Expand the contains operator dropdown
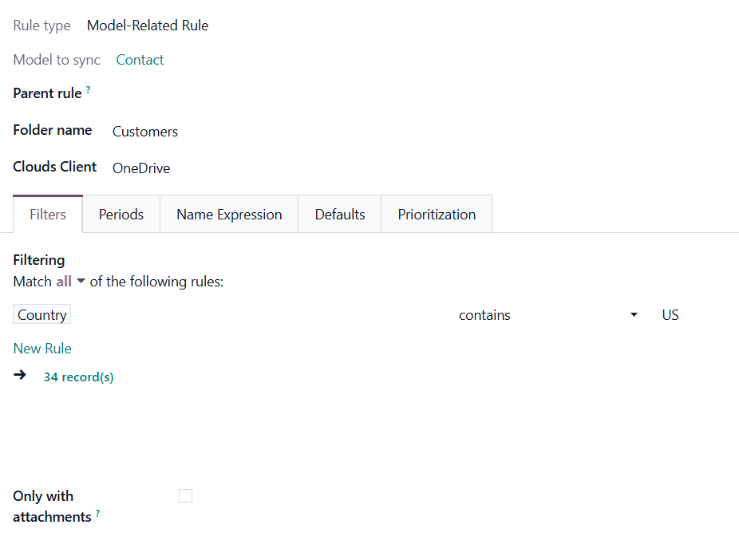Screen dimensions: 739x560 [x=547, y=315]
